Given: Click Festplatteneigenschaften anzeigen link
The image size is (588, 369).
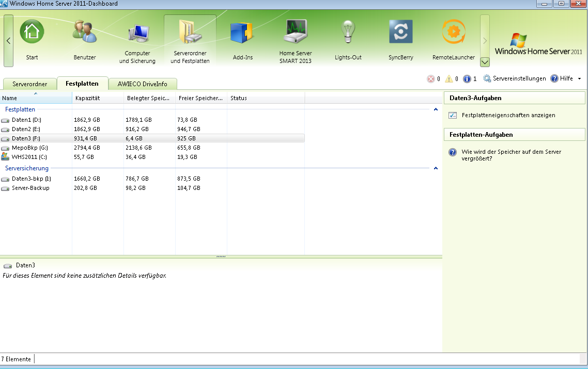Looking at the screenshot, I should (x=508, y=116).
